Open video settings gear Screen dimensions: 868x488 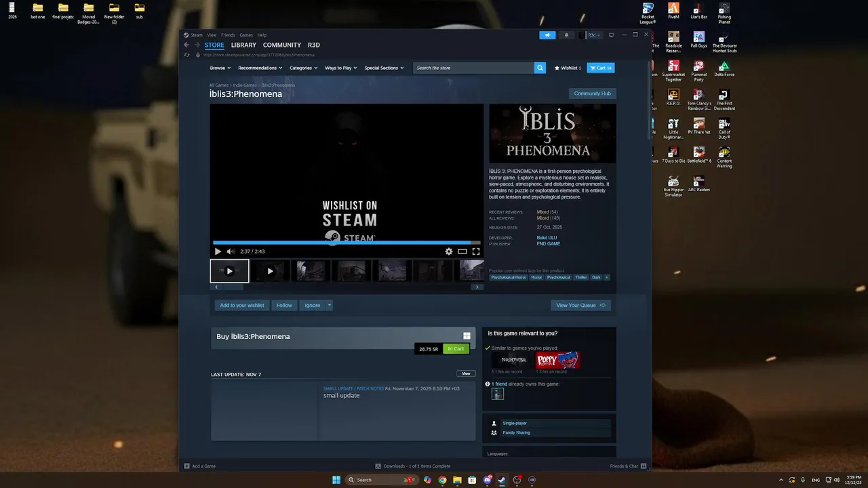coord(449,251)
